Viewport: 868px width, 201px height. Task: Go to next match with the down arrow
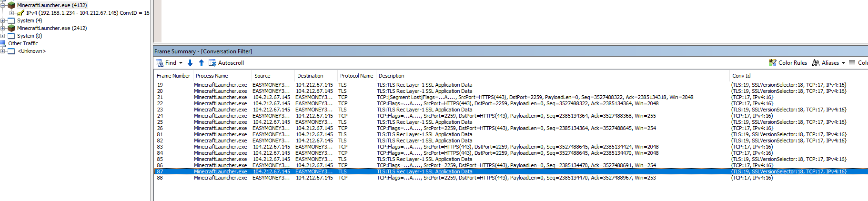pos(190,63)
